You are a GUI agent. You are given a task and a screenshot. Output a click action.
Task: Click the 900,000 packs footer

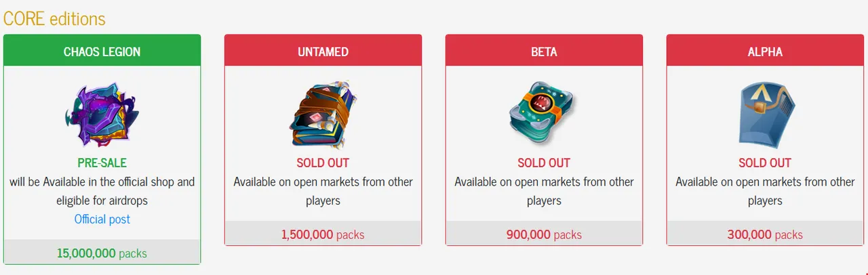coord(544,234)
